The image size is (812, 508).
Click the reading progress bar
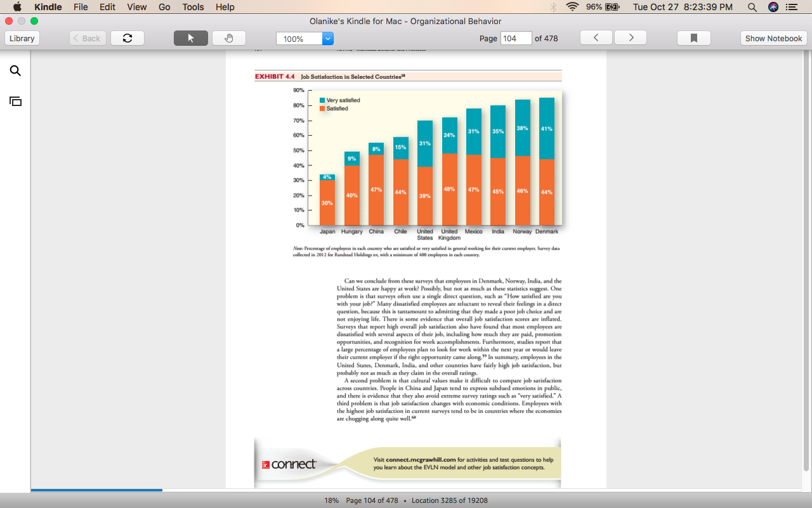click(x=419, y=490)
